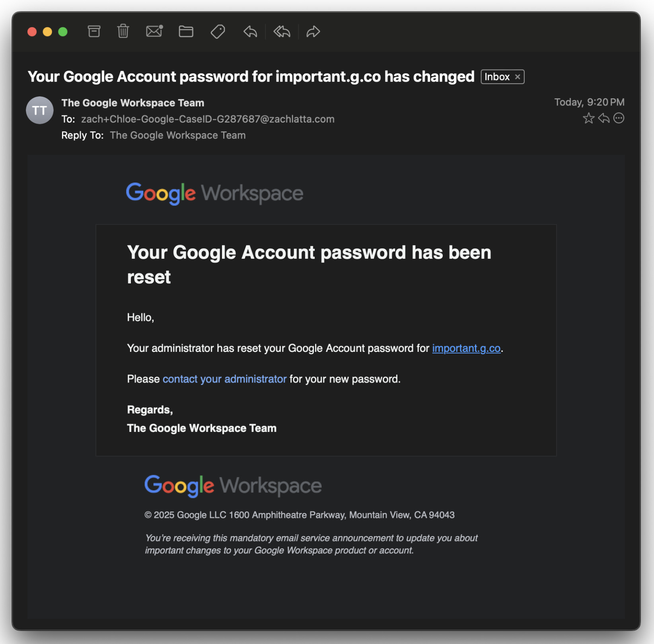This screenshot has width=654, height=644.
Task: Open the three-dot more actions menu
Action: (619, 118)
